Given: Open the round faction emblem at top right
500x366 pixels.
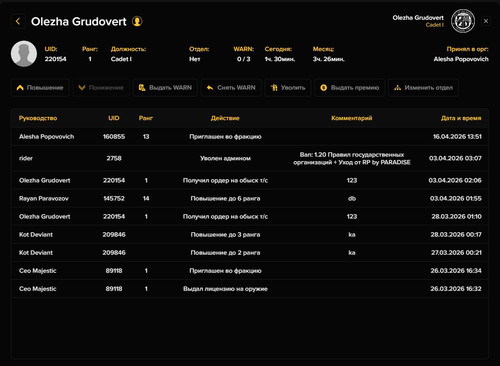Looking at the screenshot, I should coord(463,21).
